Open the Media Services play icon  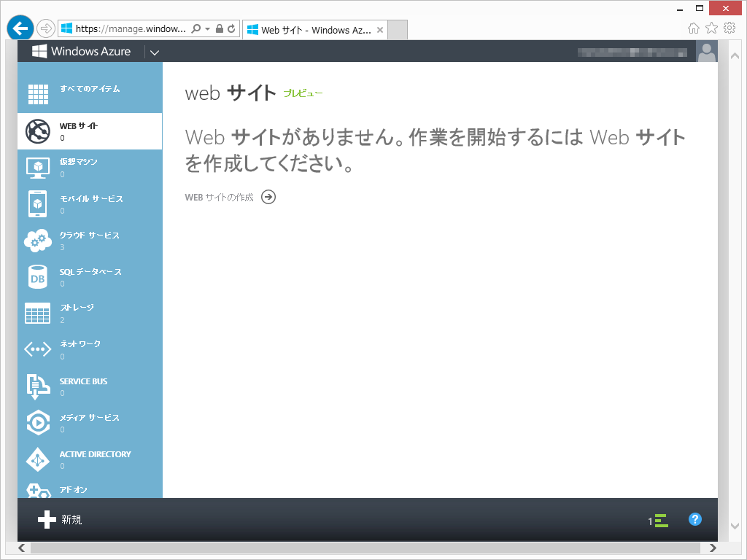point(38,422)
